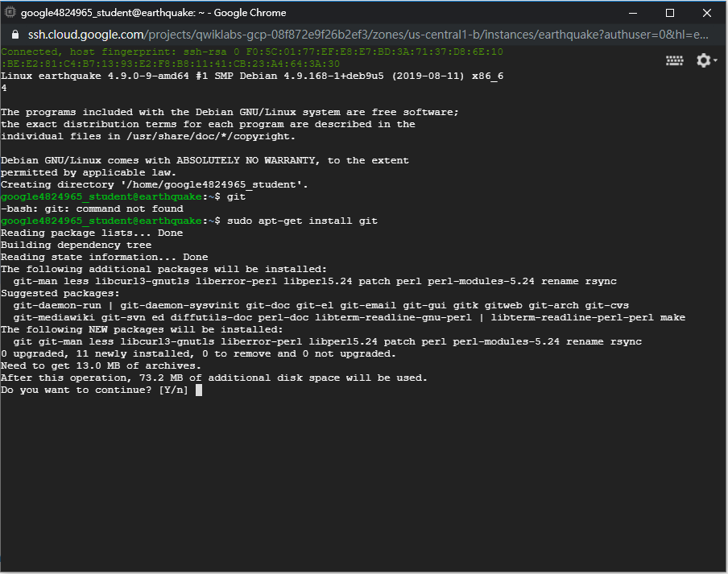Open the on-screen keyboard icon
This screenshot has width=728, height=574.
click(674, 61)
